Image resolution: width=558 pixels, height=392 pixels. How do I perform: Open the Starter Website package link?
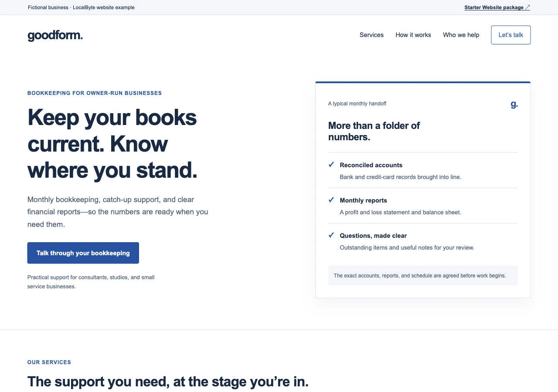pos(497,7)
